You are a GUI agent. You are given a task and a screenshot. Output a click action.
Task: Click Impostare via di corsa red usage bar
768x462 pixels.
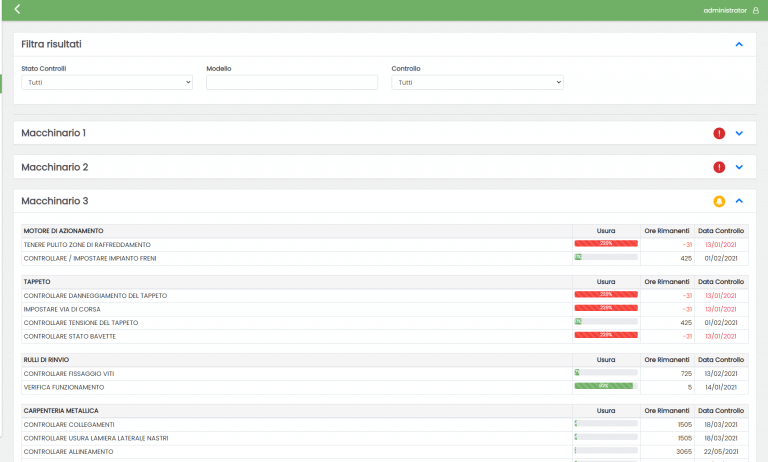(x=605, y=309)
